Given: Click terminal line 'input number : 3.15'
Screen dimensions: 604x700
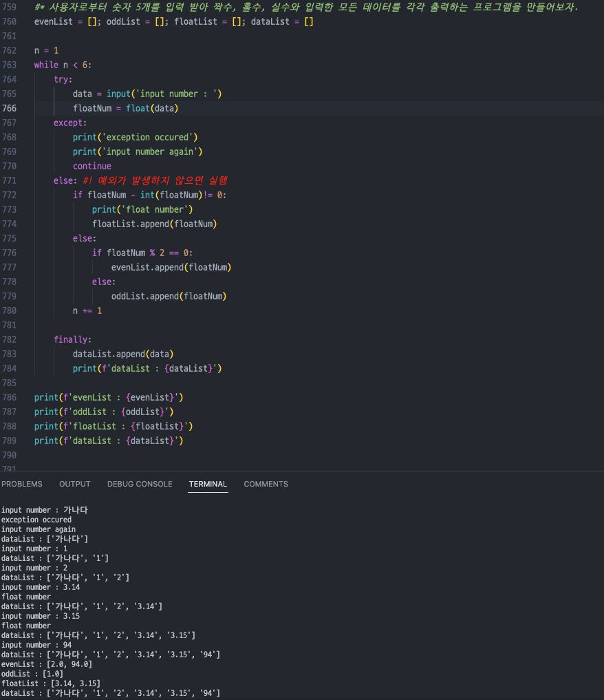Looking at the screenshot, I should pos(41,616).
